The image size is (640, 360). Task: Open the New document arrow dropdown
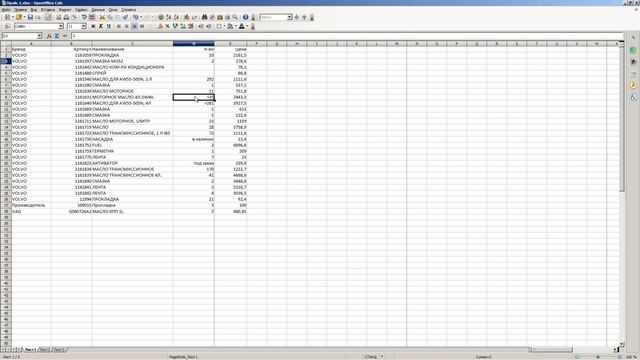(13, 17)
